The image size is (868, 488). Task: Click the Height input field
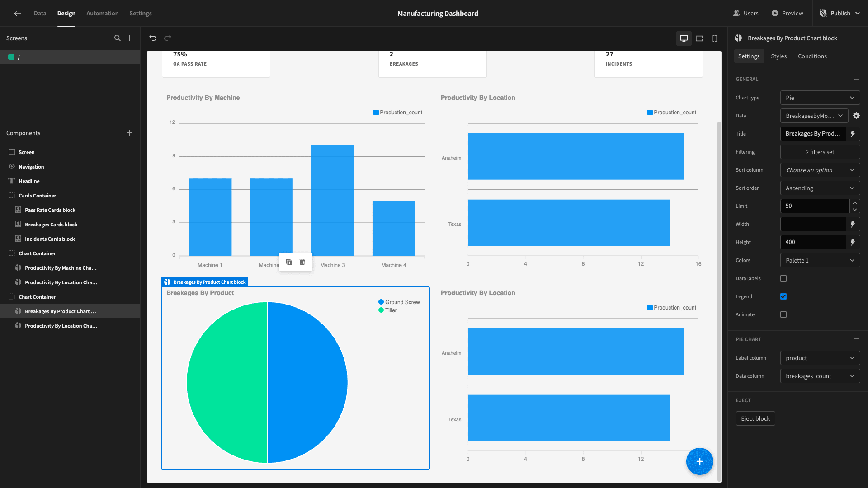tap(813, 242)
